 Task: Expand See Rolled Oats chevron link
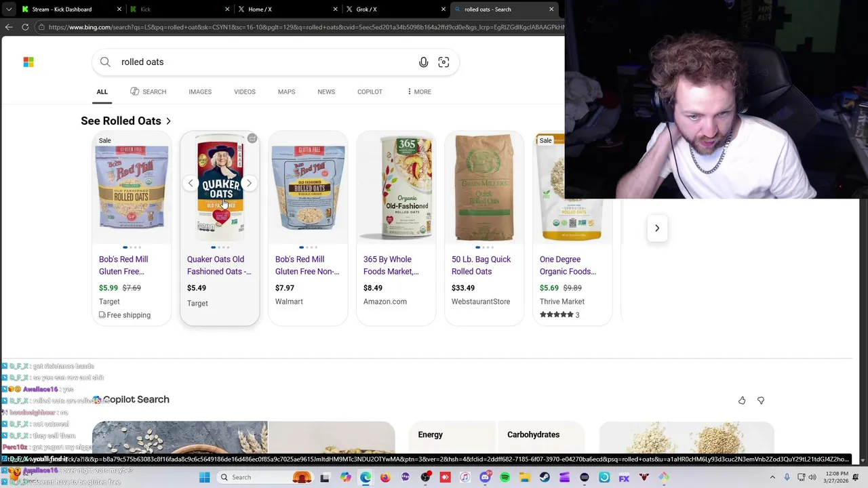coord(168,121)
